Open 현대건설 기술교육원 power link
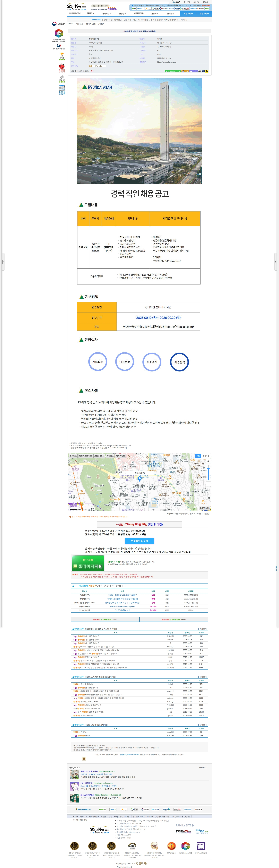 pyautogui.click(x=89, y=771)
